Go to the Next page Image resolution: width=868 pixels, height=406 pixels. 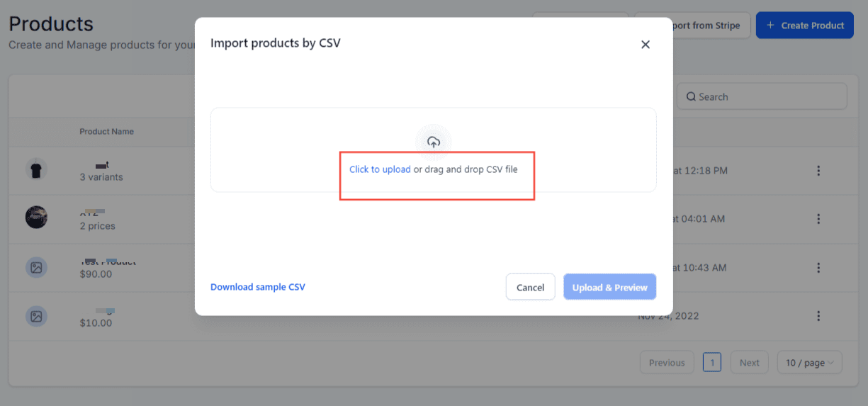coord(749,363)
